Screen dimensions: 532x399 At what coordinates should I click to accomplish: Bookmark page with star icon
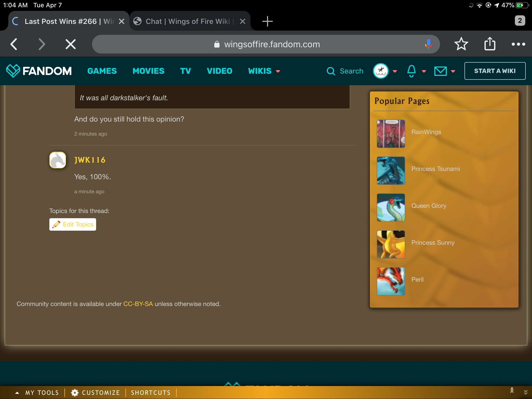461,44
